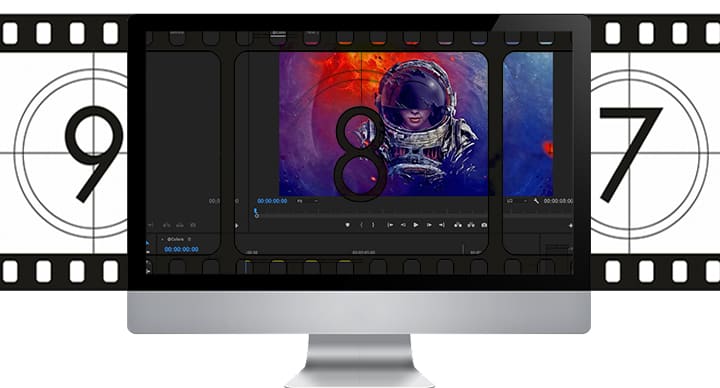This screenshot has width=720, height=388.
Task: Click the Lift button
Action: pos(458,225)
